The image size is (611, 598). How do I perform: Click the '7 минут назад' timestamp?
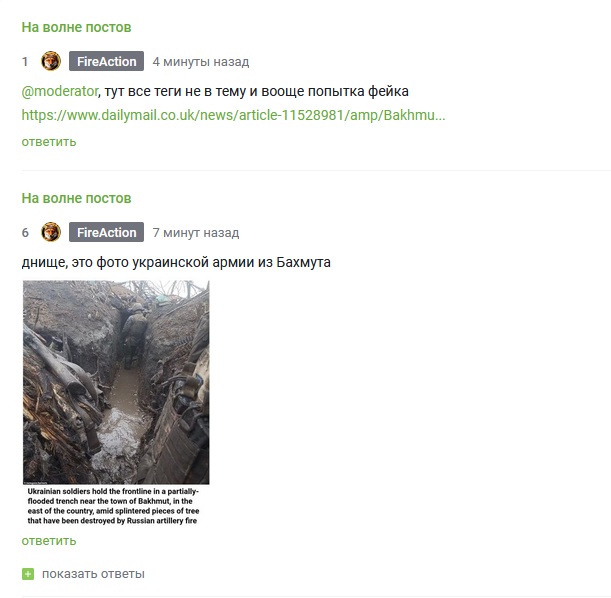[196, 233]
